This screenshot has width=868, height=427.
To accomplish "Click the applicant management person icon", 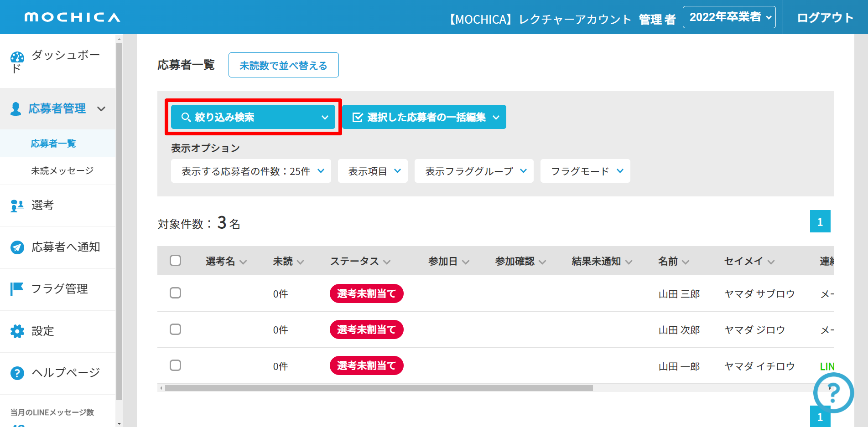I will pos(16,108).
